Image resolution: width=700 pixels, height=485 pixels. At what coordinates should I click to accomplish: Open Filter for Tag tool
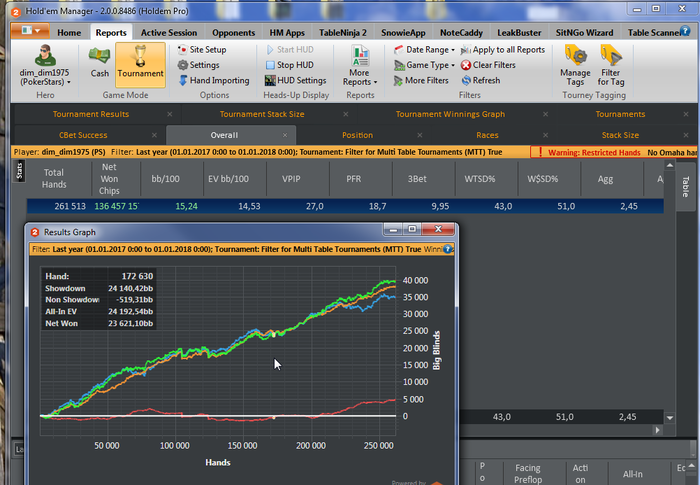pos(611,65)
